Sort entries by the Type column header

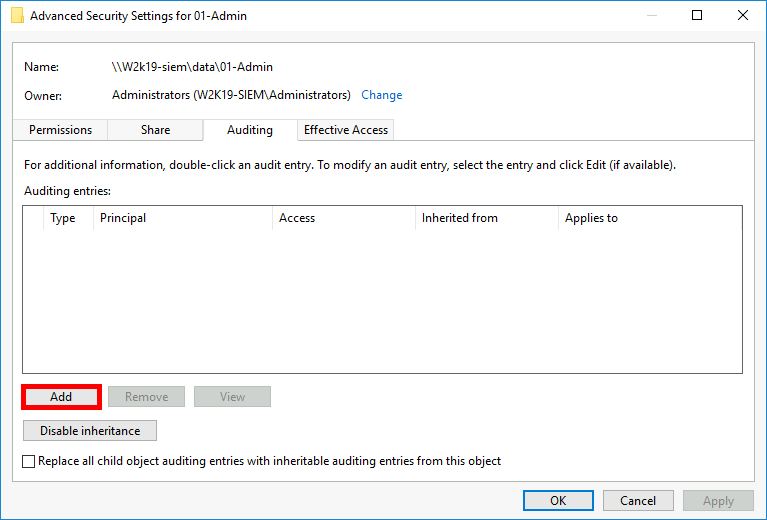point(68,218)
